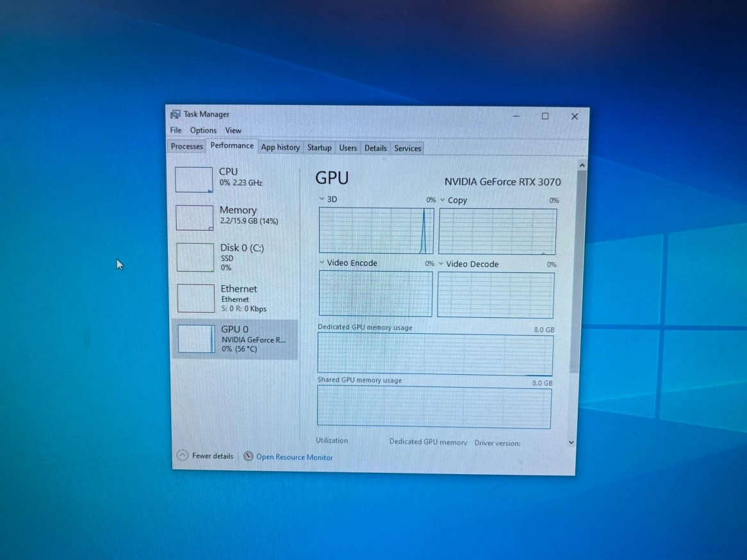Click the Shared GPU memory usage graph
747x560 pixels.
434,408
